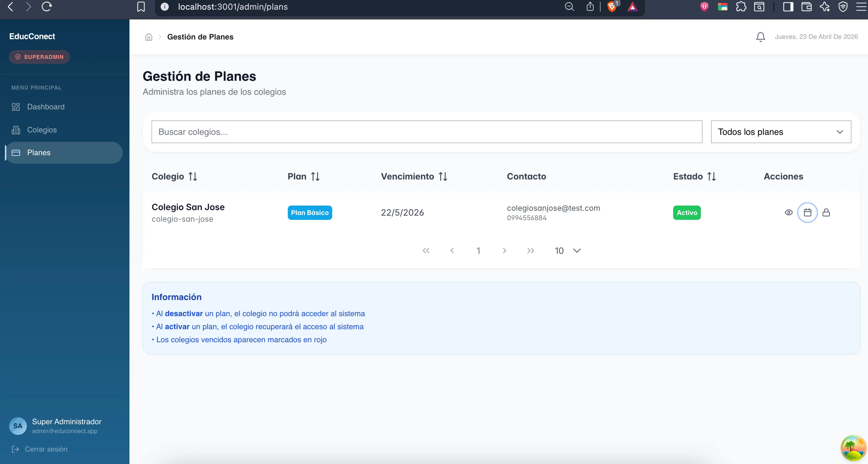The height and width of the screenshot is (464, 868).
Task: Click Cerrar sesión to log out
Action: pyautogui.click(x=46, y=449)
